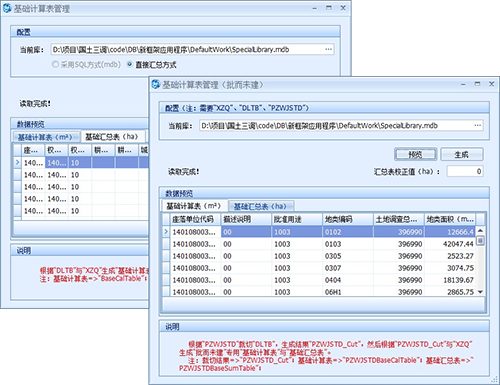The image size is (500, 385).
Task: Click the 批准用途 column header
Action: tap(297, 219)
